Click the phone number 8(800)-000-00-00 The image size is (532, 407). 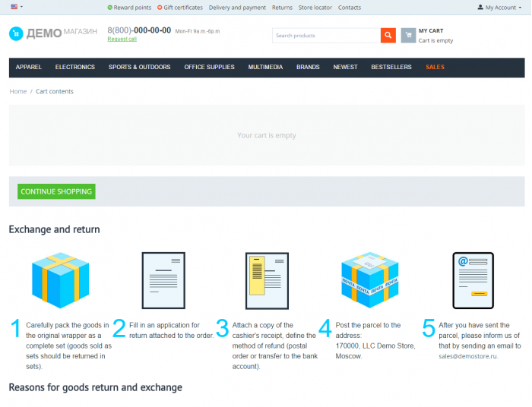[x=139, y=30]
